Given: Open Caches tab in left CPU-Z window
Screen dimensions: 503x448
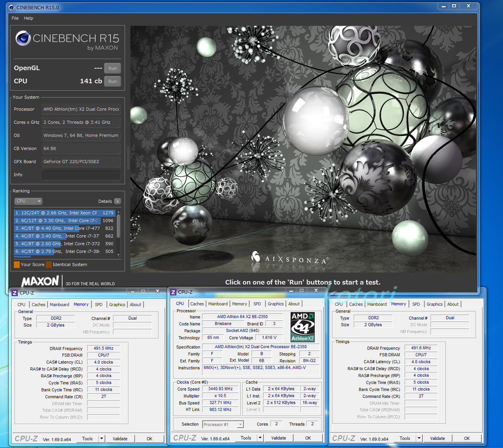Looking at the screenshot, I should tap(39, 305).
